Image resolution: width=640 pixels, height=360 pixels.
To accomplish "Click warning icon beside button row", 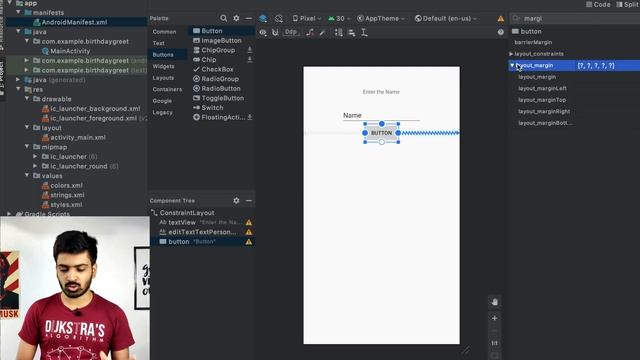I will point(249,242).
